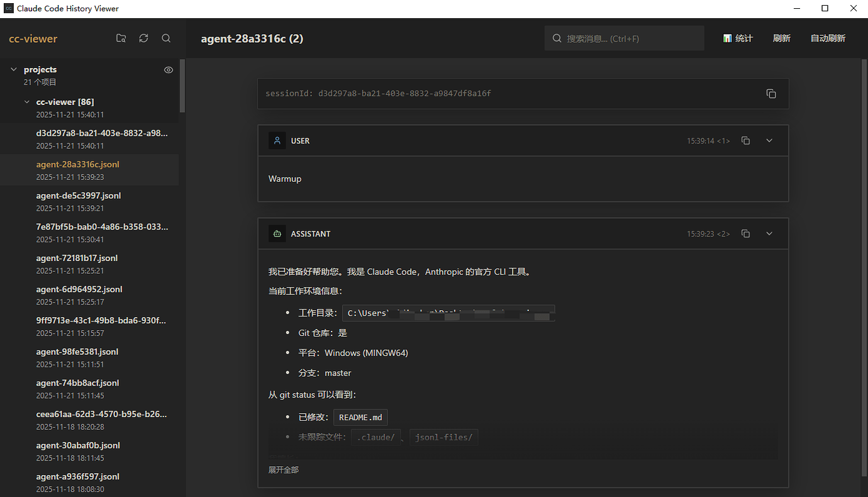Image resolution: width=868 pixels, height=497 pixels.
Task: Click the sidebar vertical scrollbar
Action: coord(182,85)
